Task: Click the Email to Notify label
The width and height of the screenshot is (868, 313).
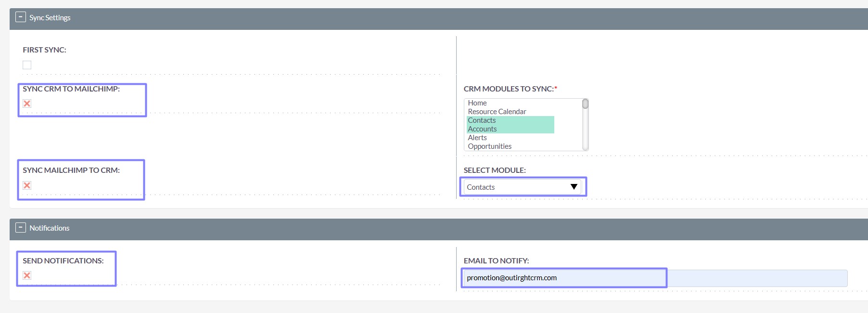Action: pos(496,261)
